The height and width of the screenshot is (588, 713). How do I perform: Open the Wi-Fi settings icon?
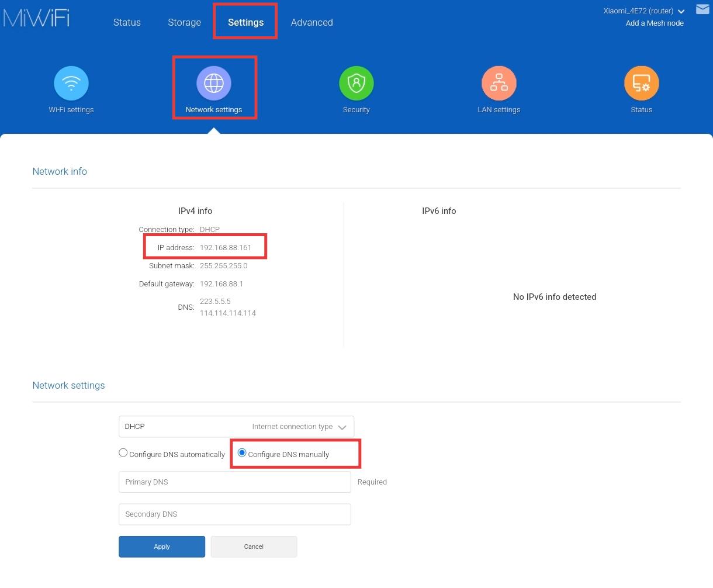coord(71,84)
